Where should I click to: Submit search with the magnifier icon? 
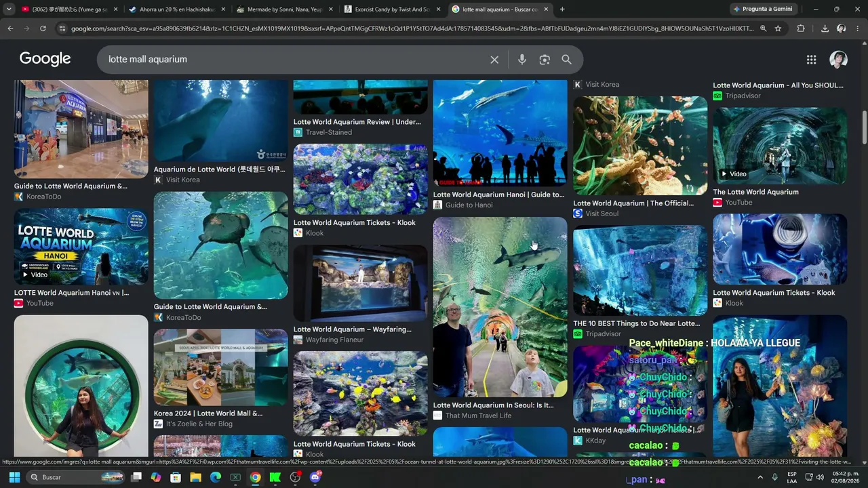(566, 60)
